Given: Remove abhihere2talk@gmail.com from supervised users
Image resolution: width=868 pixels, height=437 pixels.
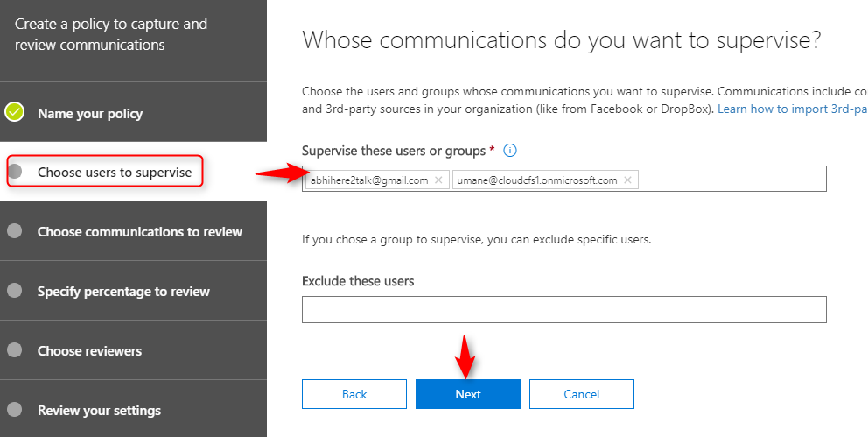Looking at the screenshot, I should (x=438, y=180).
